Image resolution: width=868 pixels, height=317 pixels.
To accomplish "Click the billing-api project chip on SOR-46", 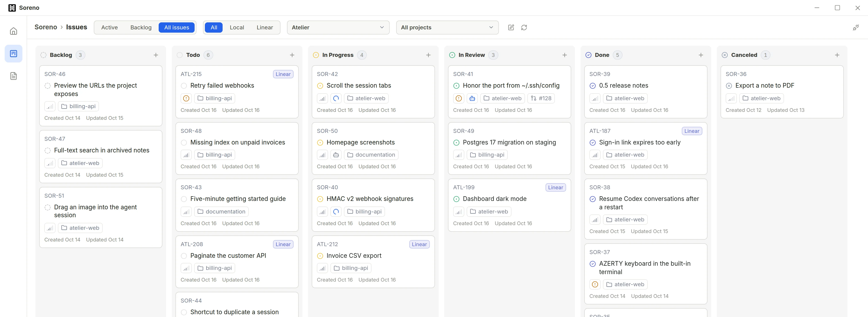I will pyautogui.click(x=78, y=106).
